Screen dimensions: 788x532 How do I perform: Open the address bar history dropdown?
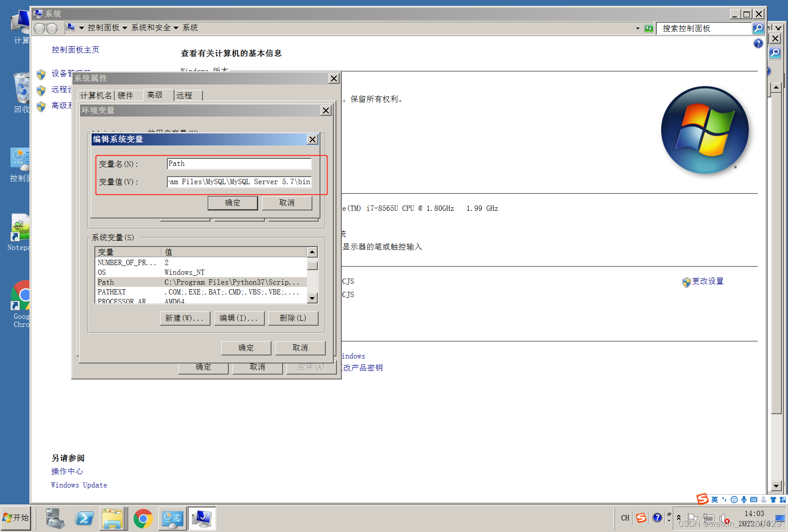(x=638, y=28)
